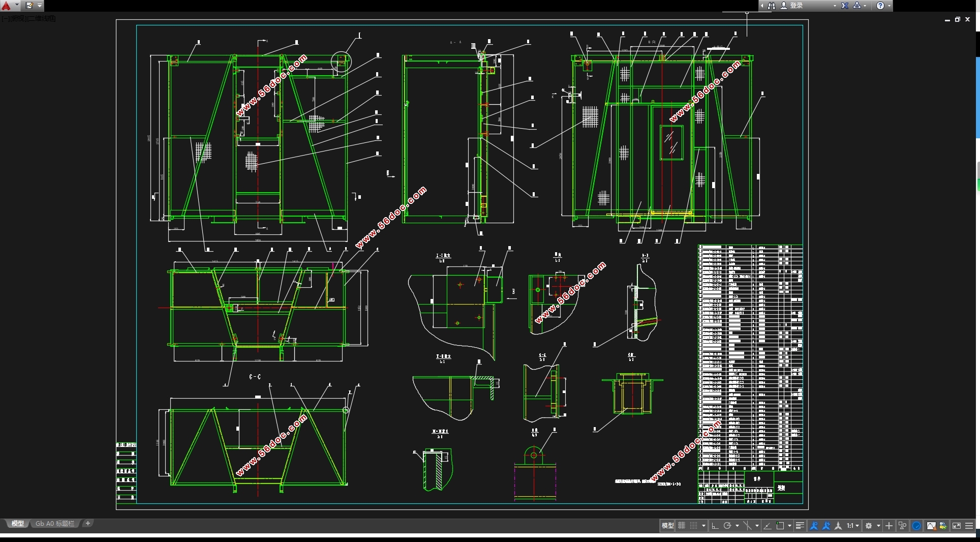The width and height of the screenshot is (980, 542).
Task: Expand the workspace switching dropdown arrow
Action: click(878, 526)
